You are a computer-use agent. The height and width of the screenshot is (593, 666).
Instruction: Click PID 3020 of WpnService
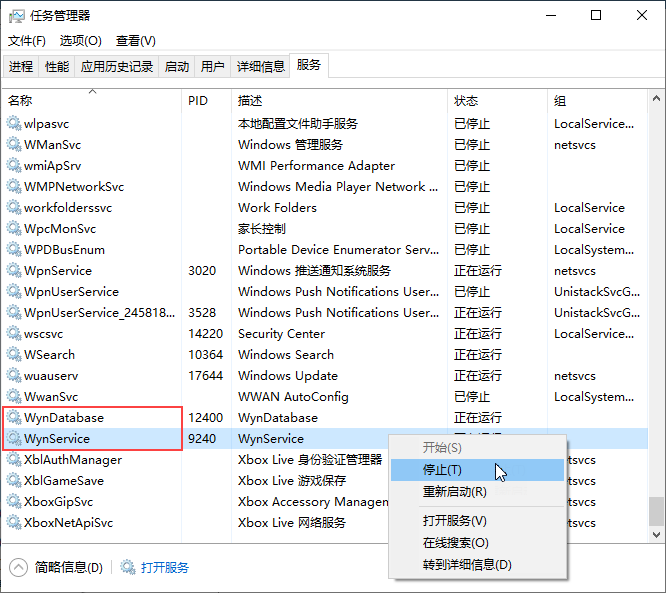(x=202, y=271)
